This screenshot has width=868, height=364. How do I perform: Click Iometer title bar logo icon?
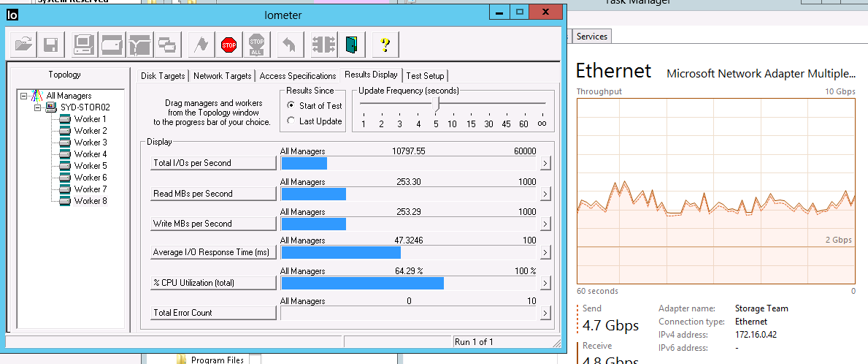[x=12, y=15]
